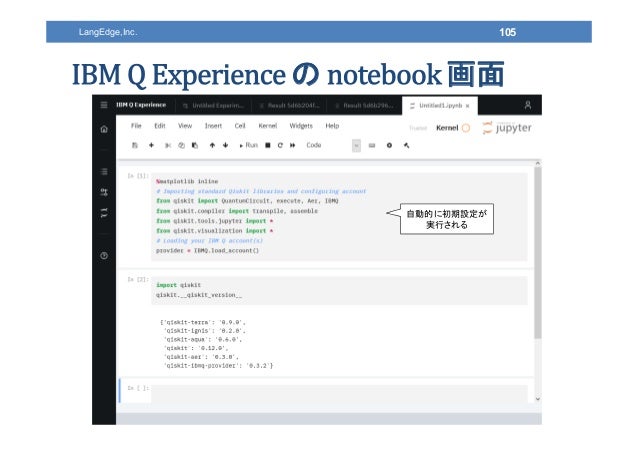
Task: Switch to Result 5d6b296 tab
Action: [365, 105]
